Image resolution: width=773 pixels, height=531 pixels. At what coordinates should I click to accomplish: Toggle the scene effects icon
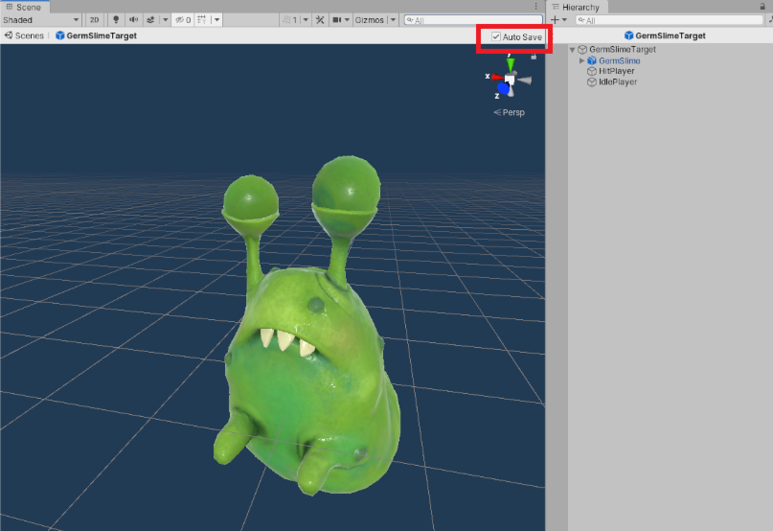pos(150,20)
